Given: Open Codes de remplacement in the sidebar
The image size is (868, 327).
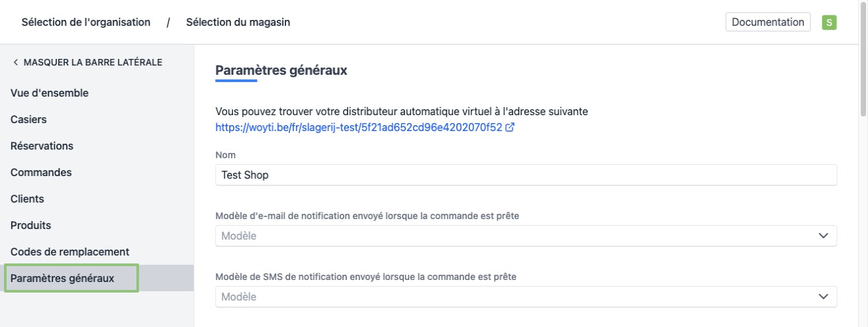Looking at the screenshot, I should [70, 252].
